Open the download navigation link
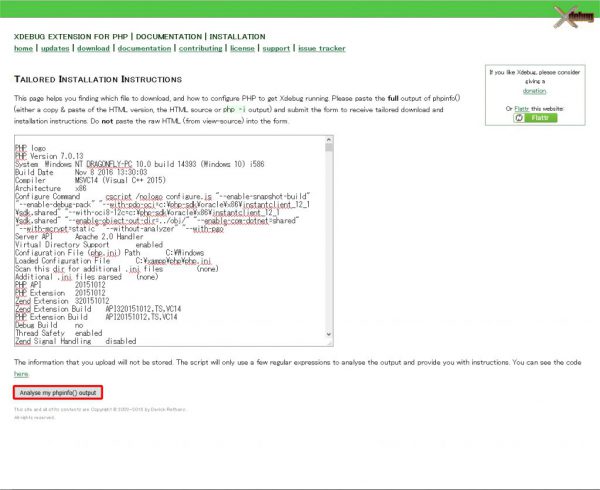The width and height of the screenshot is (600, 490). (x=93, y=48)
